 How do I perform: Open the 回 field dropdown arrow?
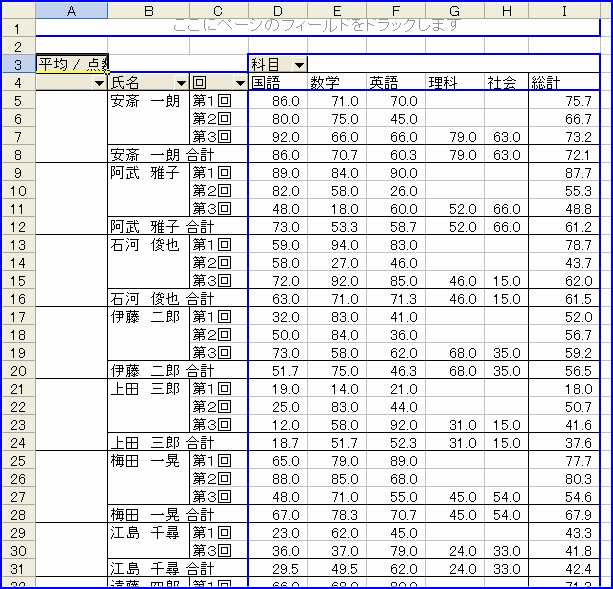click(240, 83)
